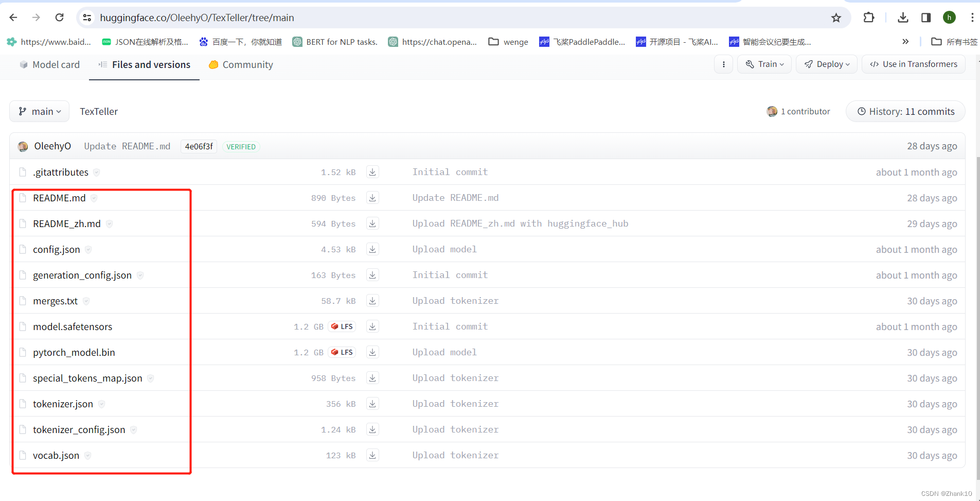Open the 百度一下 bookmark

(x=241, y=42)
